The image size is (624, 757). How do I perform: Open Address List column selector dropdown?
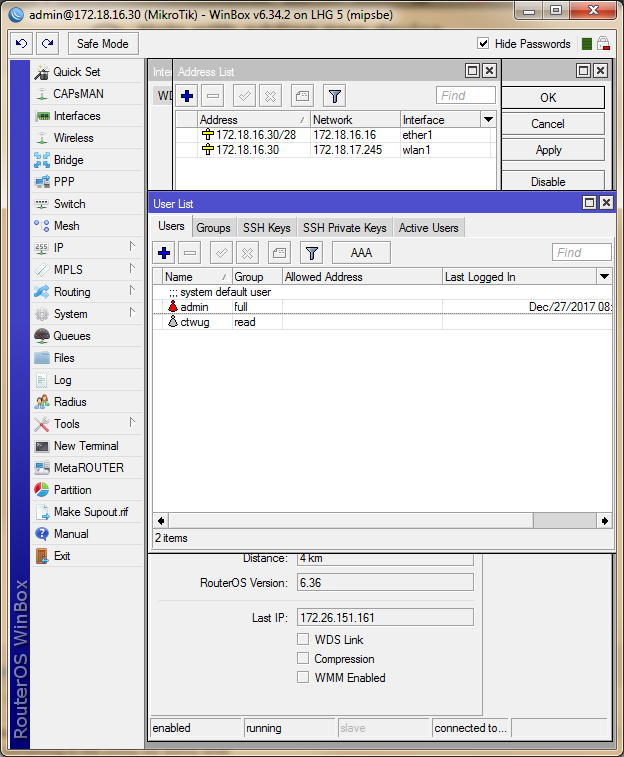click(x=488, y=120)
